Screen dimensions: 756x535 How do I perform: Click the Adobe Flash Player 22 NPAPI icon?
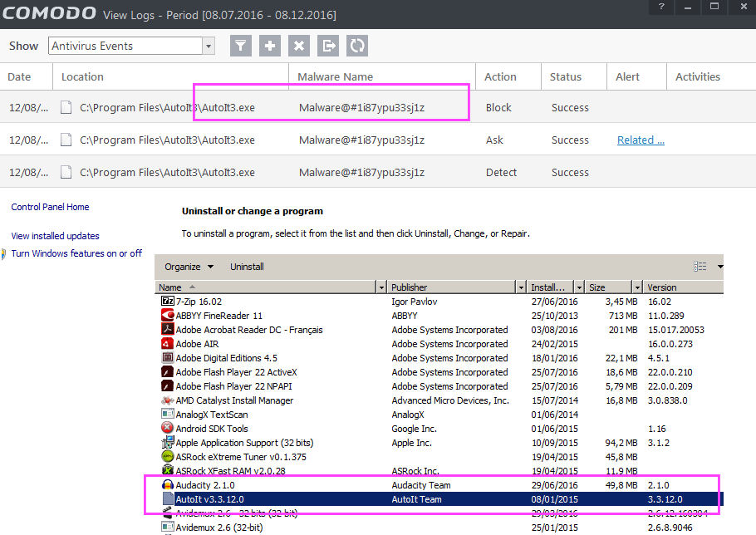pyautogui.click(x=167, y=386)
